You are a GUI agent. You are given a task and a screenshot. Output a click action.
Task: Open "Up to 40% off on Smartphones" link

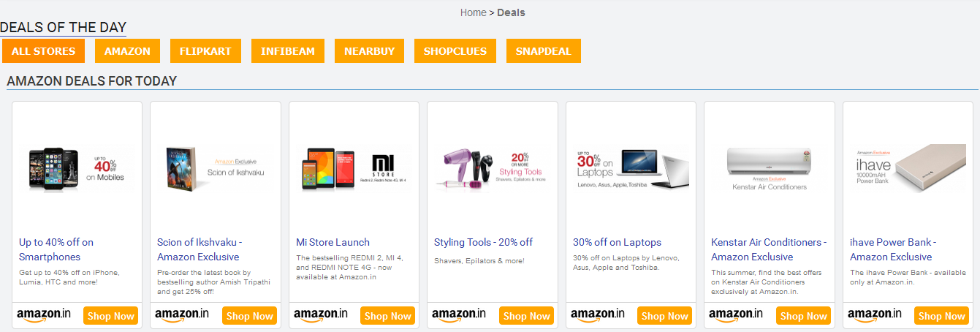56,249
